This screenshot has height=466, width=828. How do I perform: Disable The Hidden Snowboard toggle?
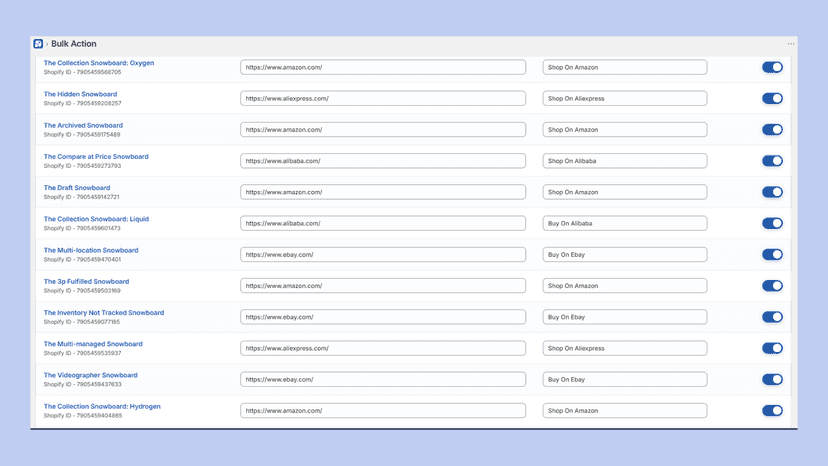pos(772,98)
